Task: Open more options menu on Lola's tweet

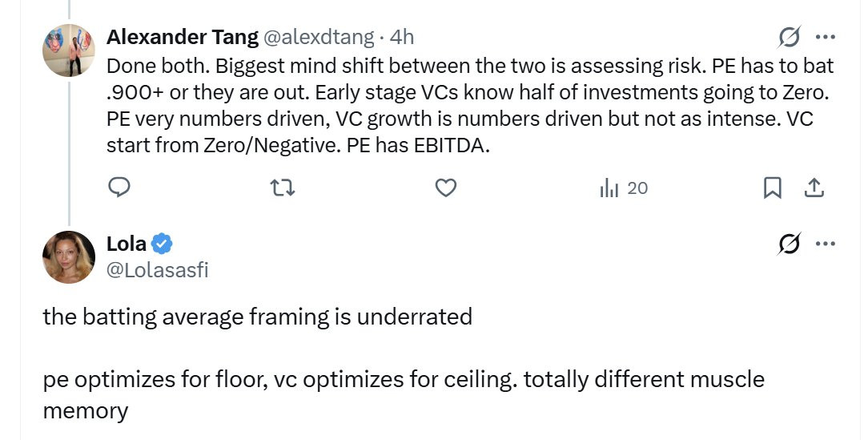Action: (x=825, y=244)
